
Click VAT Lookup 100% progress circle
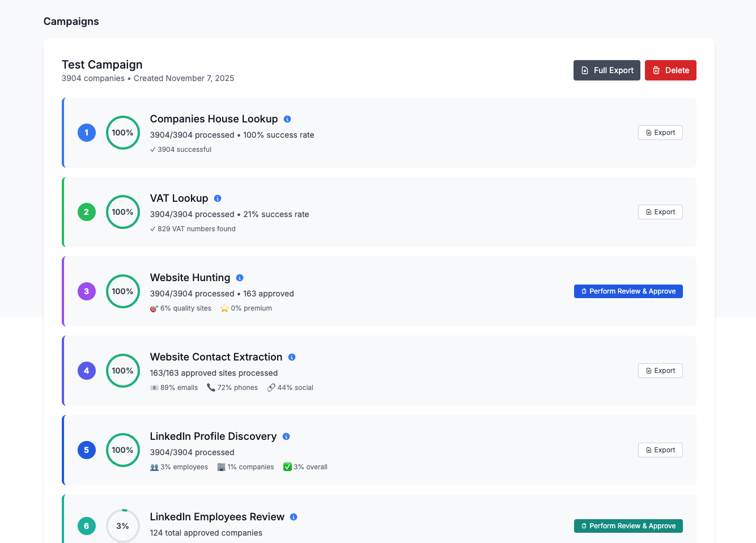(123, 212)
